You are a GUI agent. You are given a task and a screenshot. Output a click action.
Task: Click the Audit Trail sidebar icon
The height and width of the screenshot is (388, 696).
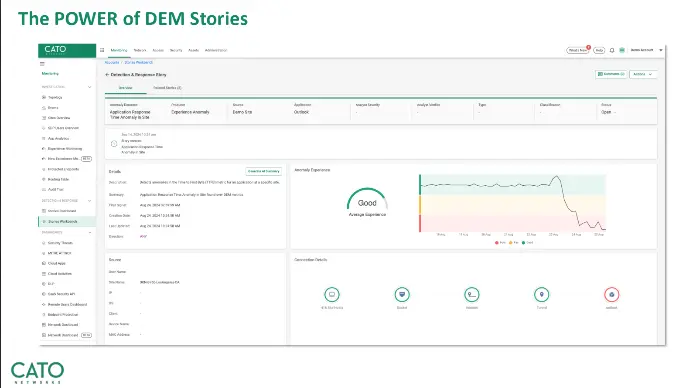[44, 190]
